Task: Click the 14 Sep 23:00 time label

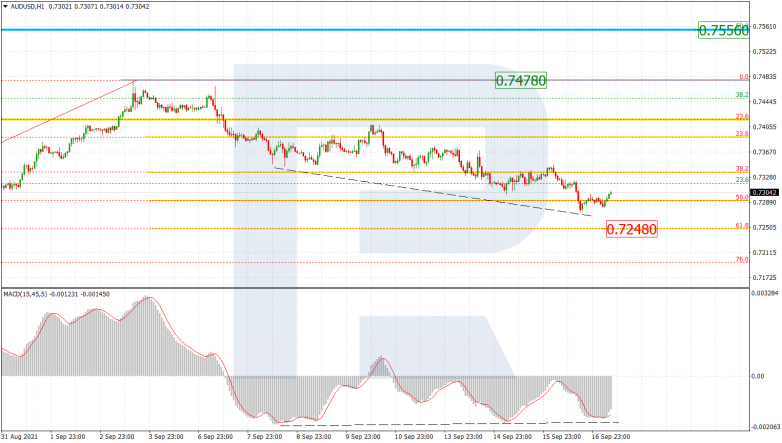Action: coord(512,437)
